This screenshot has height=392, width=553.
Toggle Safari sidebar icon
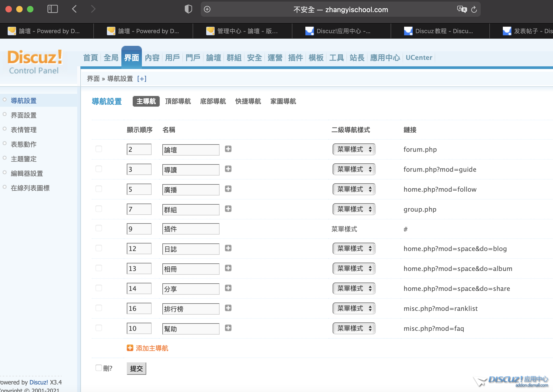click(x=53, y=9)
